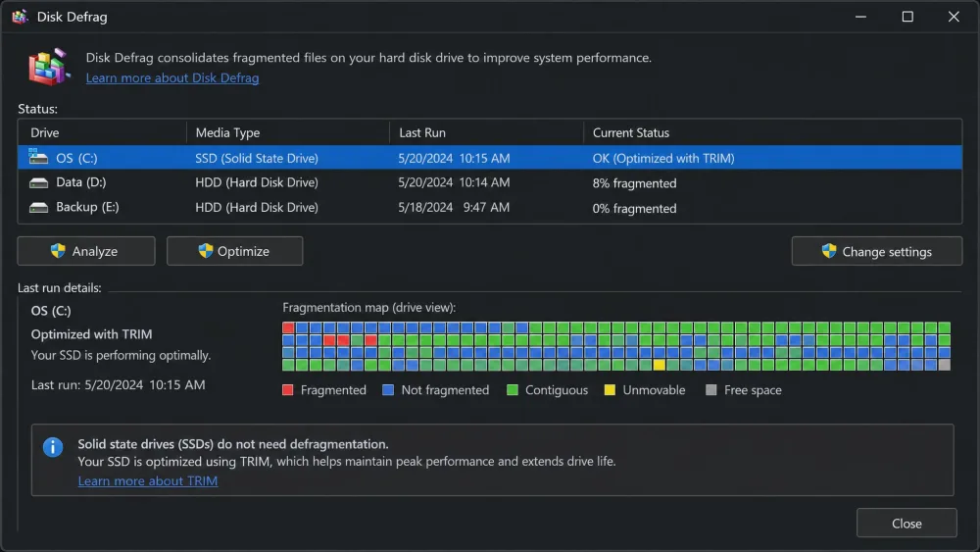The height and width of the screenshot is (552, 980).
Task: Click the OS (C:) drive icon
Action: tap(38, 158)
